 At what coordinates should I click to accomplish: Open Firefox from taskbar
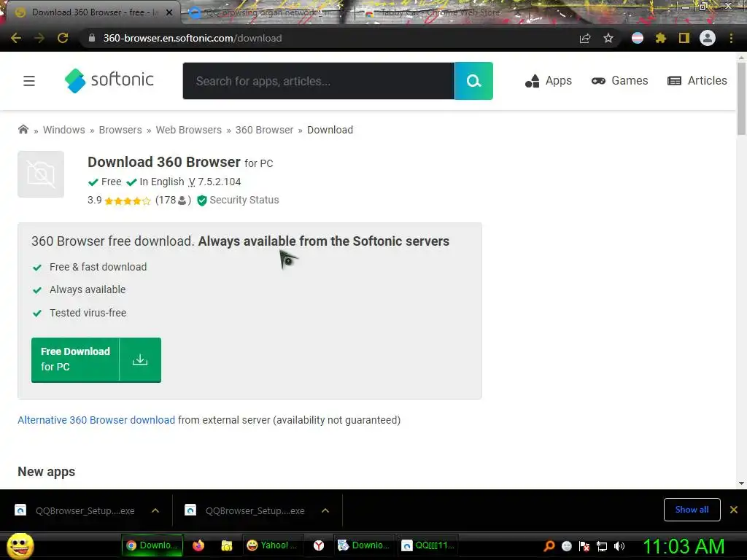[198, 545]
